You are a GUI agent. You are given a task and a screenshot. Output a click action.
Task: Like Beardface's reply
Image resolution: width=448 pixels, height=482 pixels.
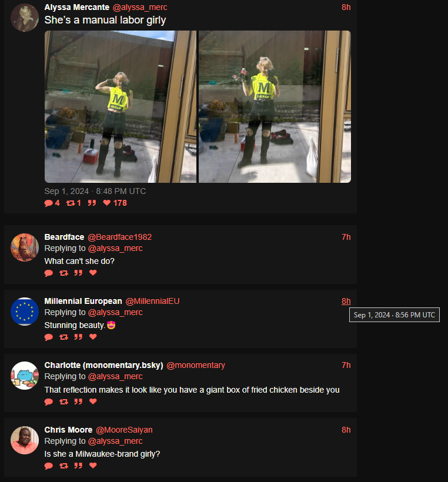click(93, 273)
